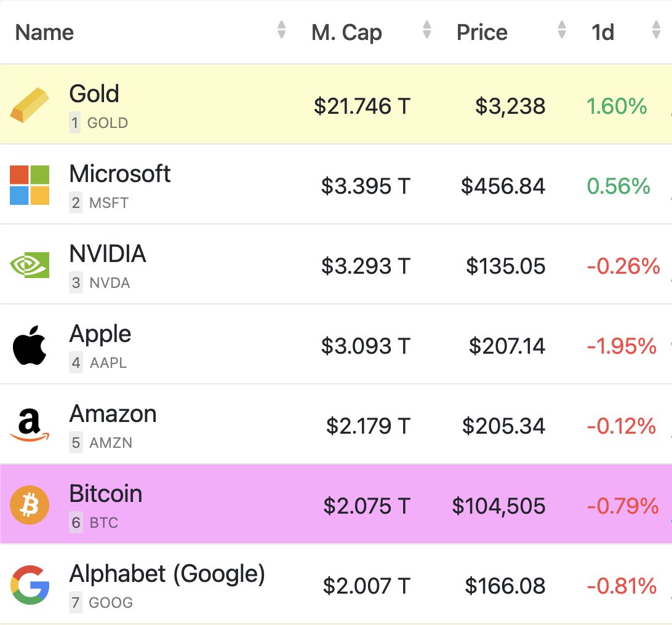Screen dimensions: 672x625
Task: Sort table using M. Cap arrows
Action: (x=426, y=30)
